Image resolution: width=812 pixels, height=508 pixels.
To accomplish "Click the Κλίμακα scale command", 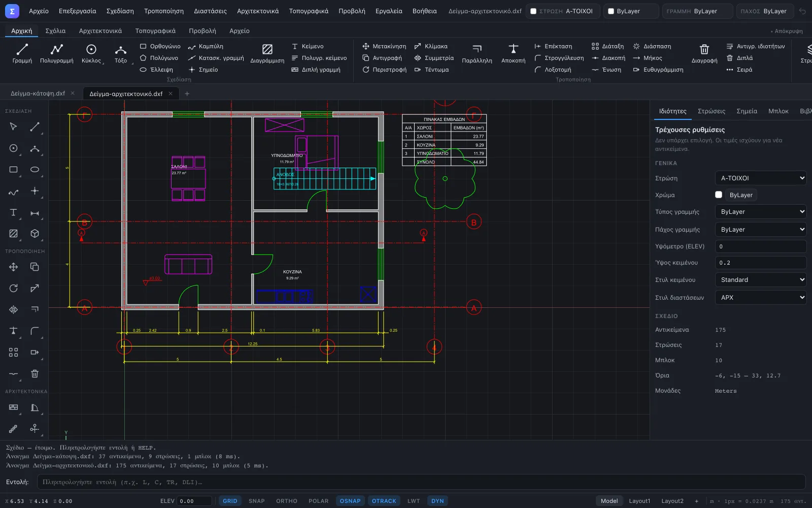I will point(431,46).
